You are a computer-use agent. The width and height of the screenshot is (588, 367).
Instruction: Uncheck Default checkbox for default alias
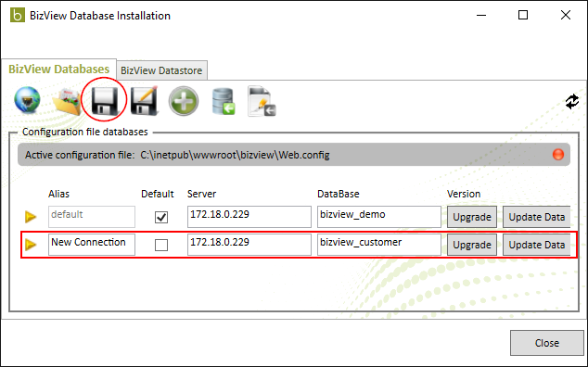(x=161, y=217)
